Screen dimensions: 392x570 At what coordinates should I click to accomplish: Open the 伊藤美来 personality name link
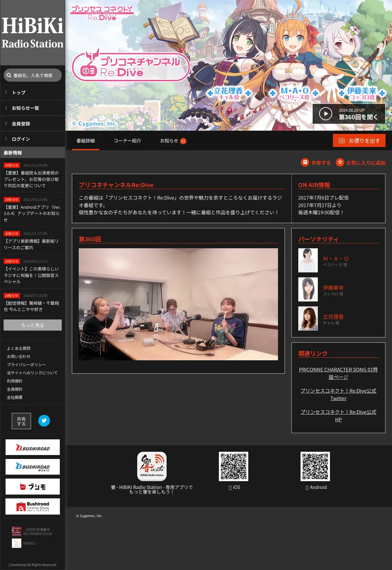pyautogui.click(x=333, y=288)
